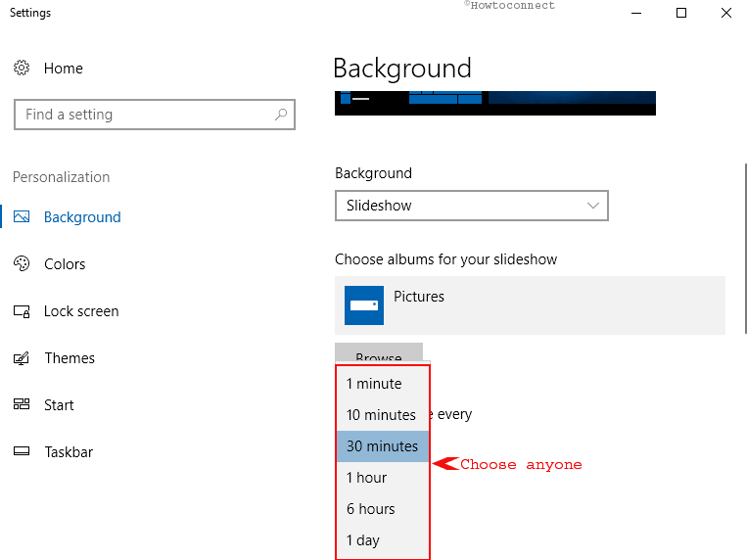Click the blue Pictures drive icon

[364, 305]
